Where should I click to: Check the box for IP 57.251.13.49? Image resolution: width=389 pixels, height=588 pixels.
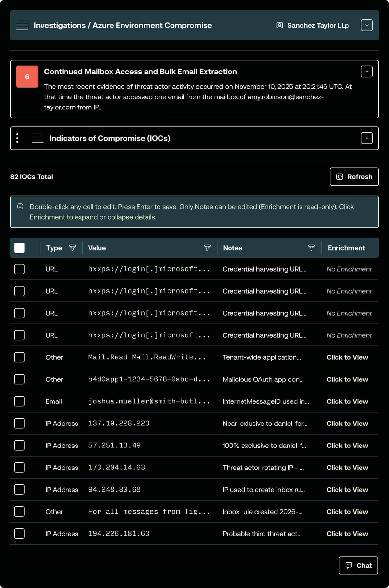coord(19,445)
